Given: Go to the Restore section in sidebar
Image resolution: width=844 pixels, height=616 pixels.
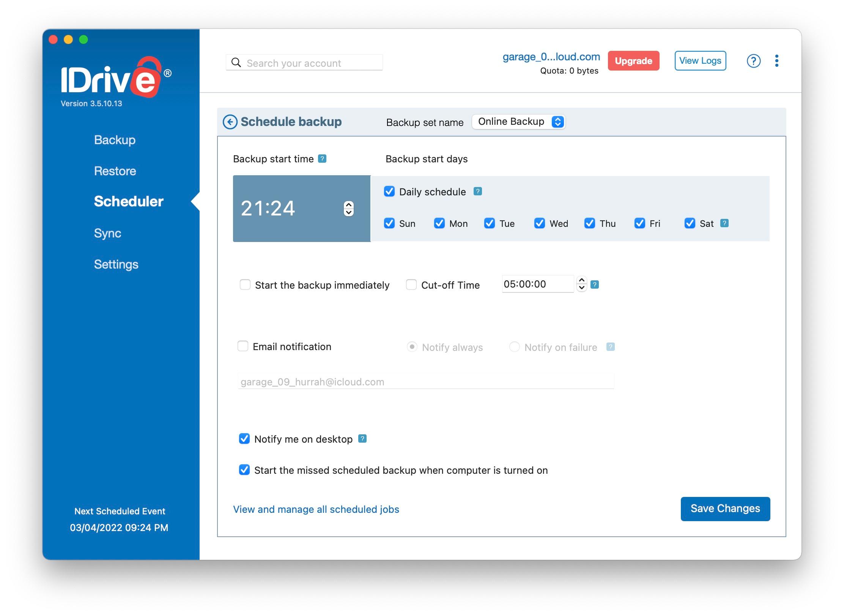Looking at the screenshot, I should point(115,171).
